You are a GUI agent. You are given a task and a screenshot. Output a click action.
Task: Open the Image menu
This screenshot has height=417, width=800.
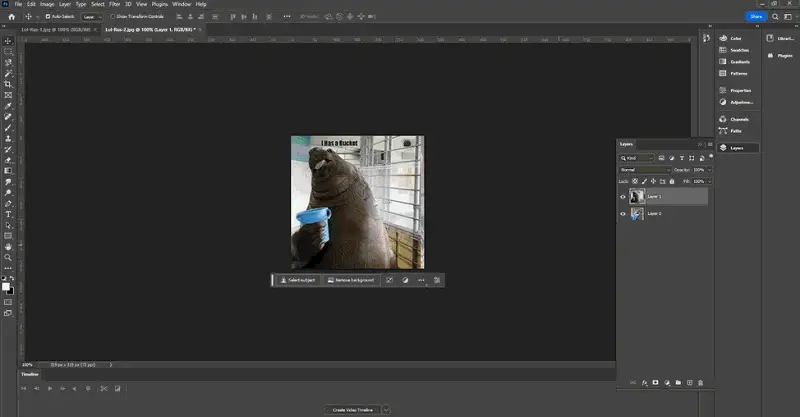click(47, 4)
